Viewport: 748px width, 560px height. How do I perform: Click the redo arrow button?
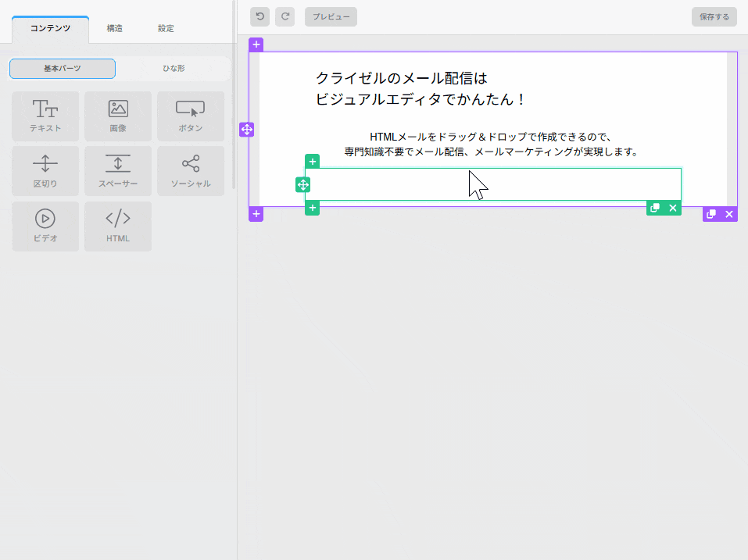(x=285, y=16)
